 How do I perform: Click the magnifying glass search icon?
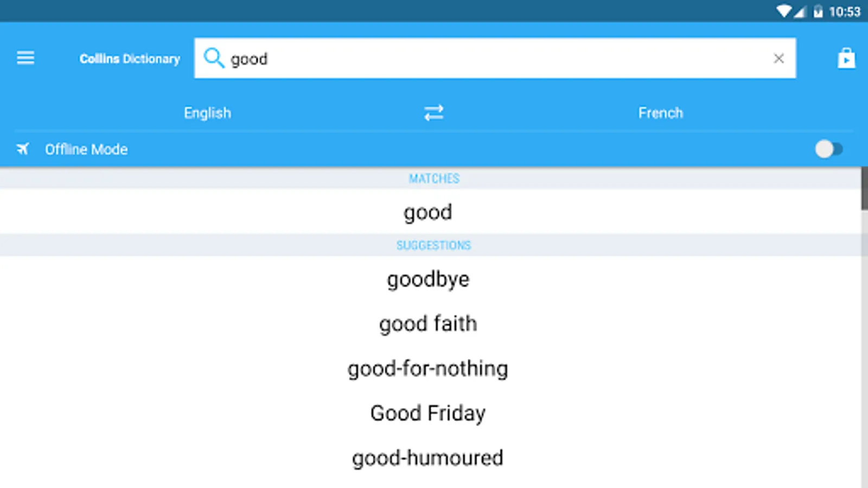(214, 57)
